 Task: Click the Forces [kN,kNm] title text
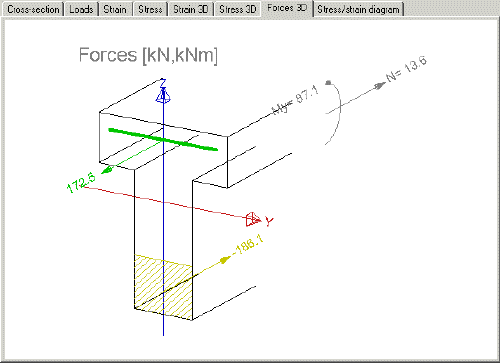click(x=148, y=55)
